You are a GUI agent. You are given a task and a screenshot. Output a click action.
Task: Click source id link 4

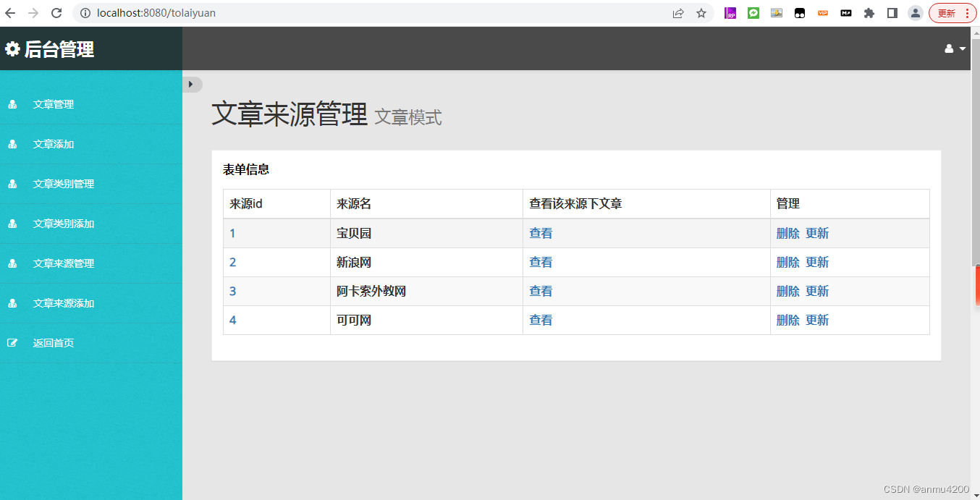(232, 320)
